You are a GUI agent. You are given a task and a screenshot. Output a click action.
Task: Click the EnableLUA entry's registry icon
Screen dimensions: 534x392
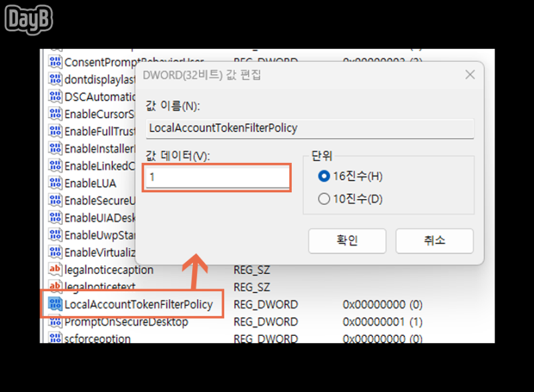(55, 183)
